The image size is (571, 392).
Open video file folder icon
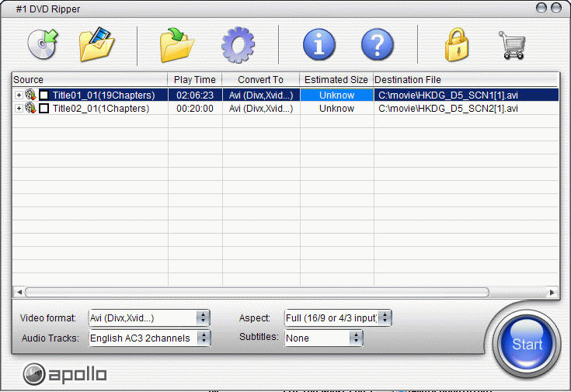tap(97, 44)
